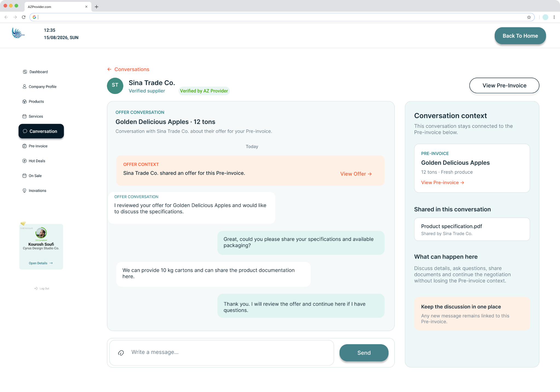Click the Send button
The height and width of the screenshot is (392, 560).
pos(364,353)
